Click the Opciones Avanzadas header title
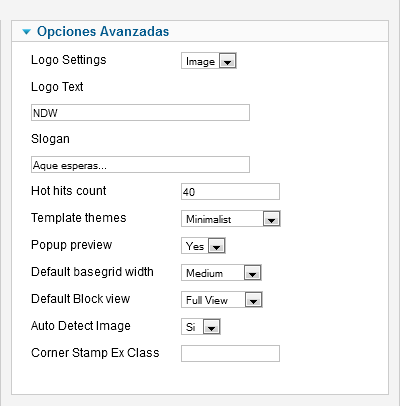Viewport: 402px width, 406px height. pos(103,31)
